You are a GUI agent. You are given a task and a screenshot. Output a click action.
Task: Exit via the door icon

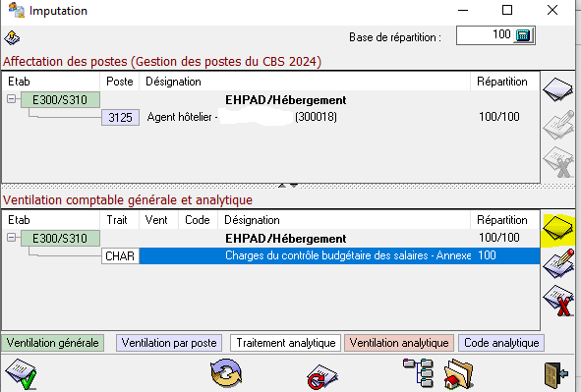click(556, 374)
